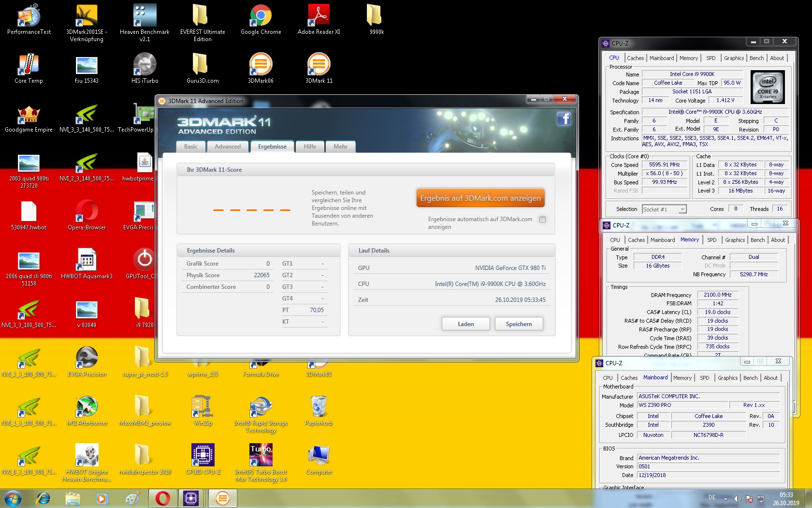Click the Core Speed value 5595.91 MHz
Image resolution: width=812 pixels, height=508 pixels.
point(665,165)
